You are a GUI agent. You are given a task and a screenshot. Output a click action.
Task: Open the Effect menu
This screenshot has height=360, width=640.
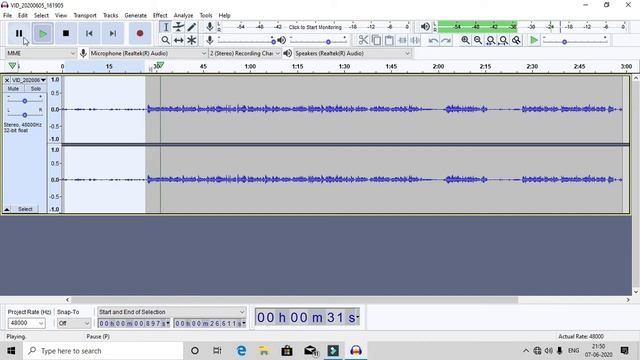coord(160,15)
